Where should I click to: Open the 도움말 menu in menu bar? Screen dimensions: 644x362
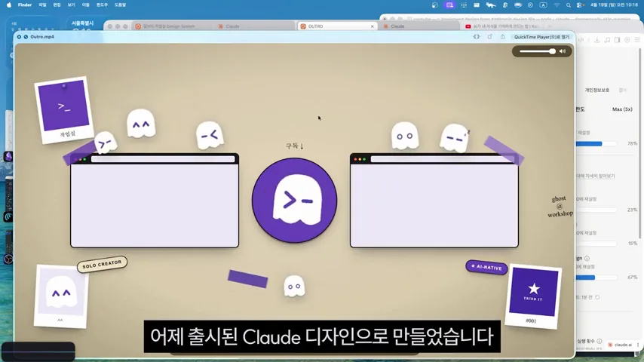click(x=121, y=5)
